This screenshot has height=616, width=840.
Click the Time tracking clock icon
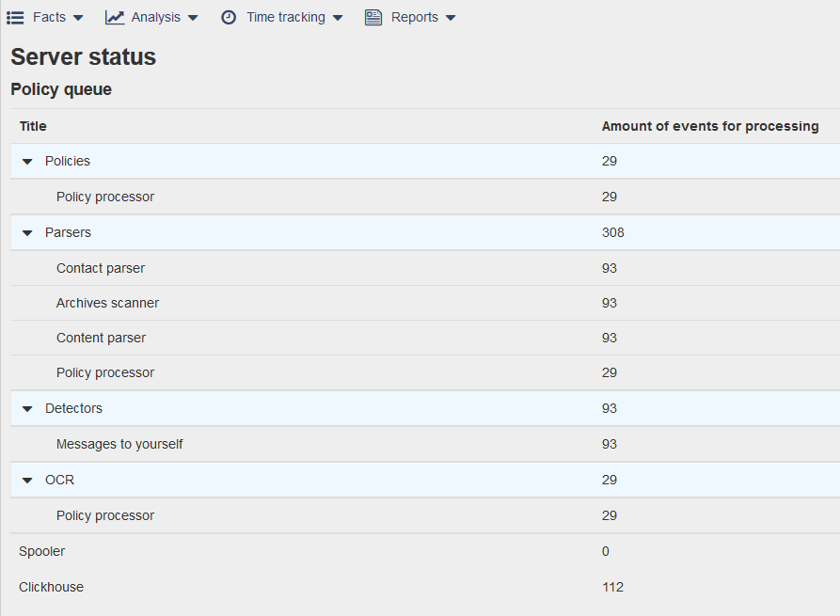229,17
